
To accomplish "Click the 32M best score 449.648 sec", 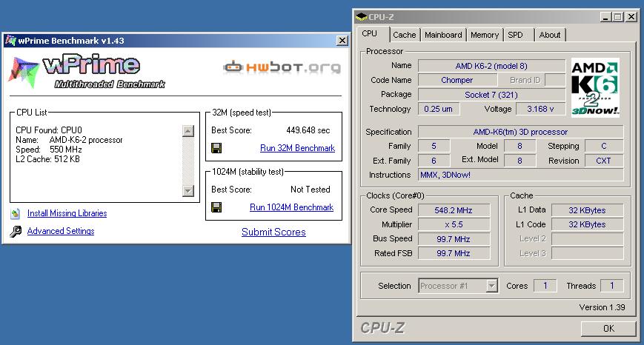I will [308, 130].
